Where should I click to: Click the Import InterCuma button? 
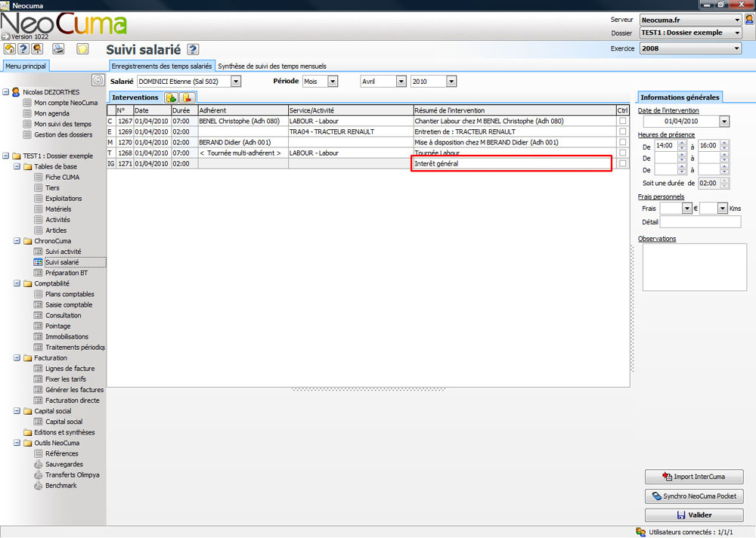tap(694, 477)
